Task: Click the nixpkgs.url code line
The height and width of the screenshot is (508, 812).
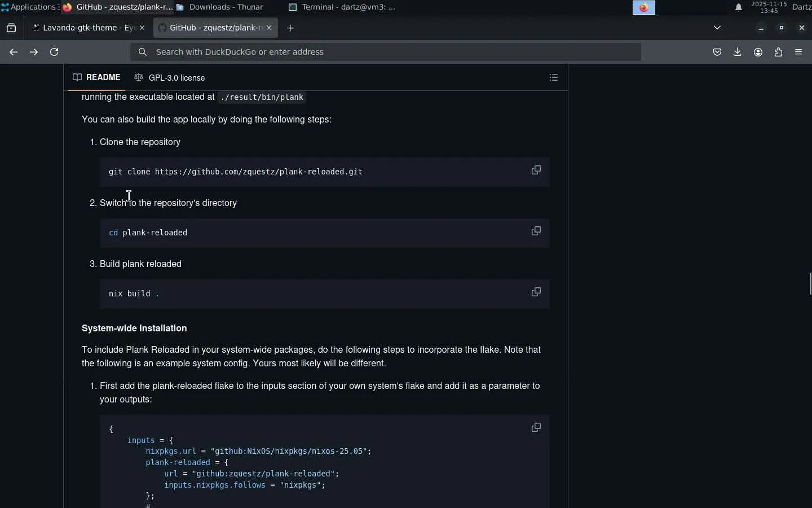Action: click(x=258, y=451)
